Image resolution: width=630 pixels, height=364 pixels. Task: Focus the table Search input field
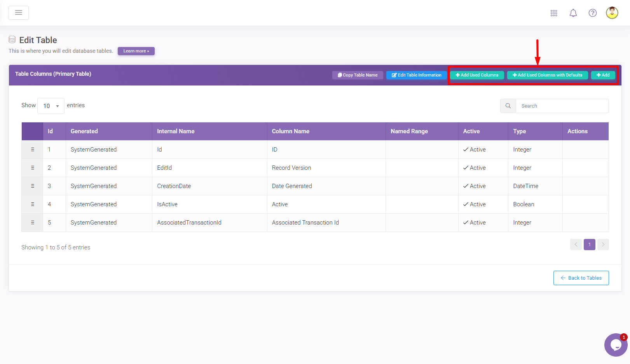(x=562, y=106)
